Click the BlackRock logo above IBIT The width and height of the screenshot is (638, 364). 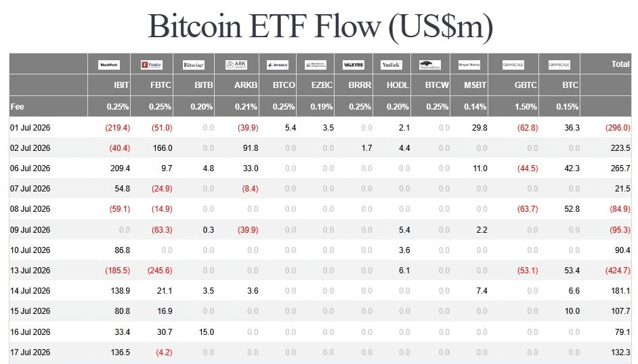point(108,64)
